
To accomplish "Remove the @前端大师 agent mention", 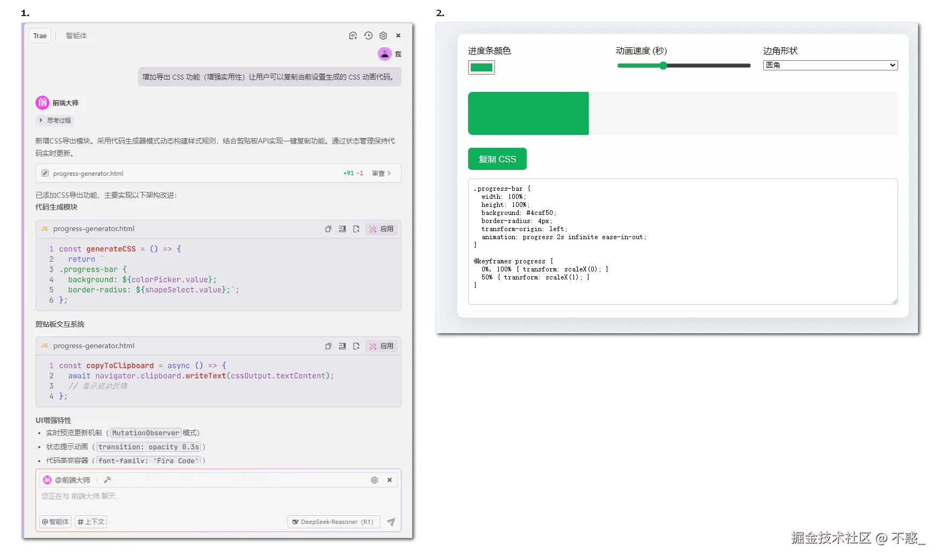I will click(390, 480).
